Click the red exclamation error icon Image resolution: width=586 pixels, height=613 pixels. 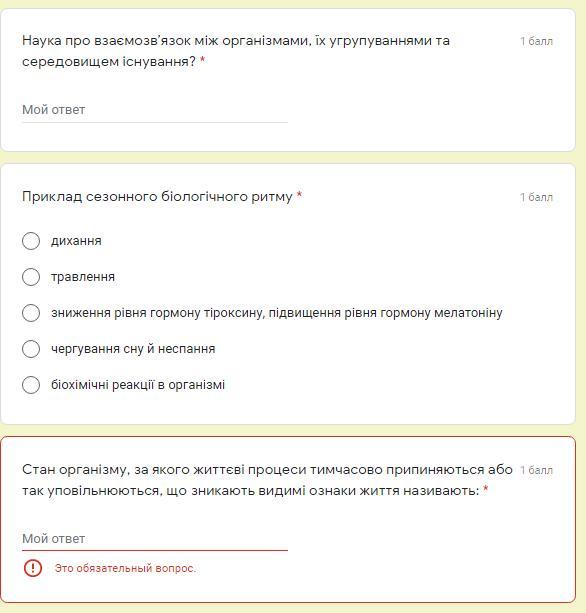[33, 568]
